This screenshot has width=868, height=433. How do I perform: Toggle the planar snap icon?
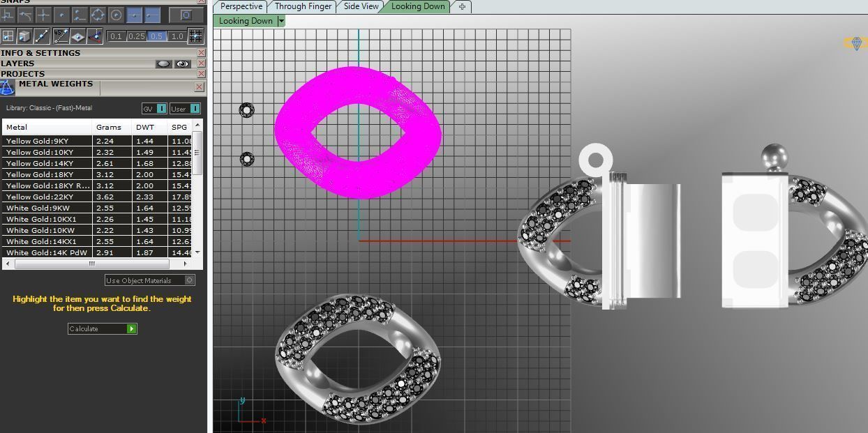click(x=78, y=36)
